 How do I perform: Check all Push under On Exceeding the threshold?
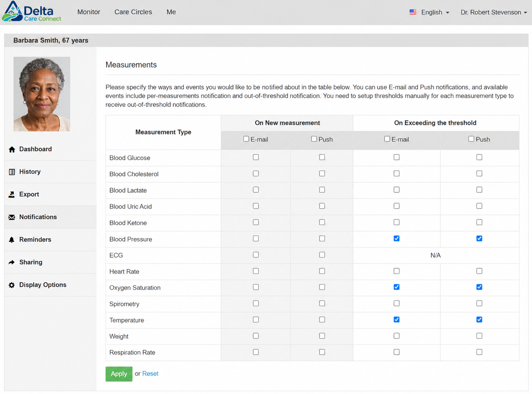tap(471, 139)
